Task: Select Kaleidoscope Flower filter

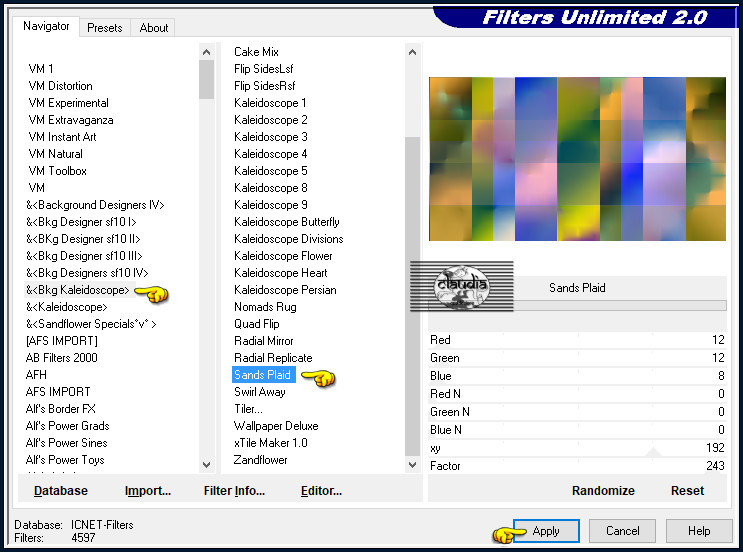Action: [283, 256]
